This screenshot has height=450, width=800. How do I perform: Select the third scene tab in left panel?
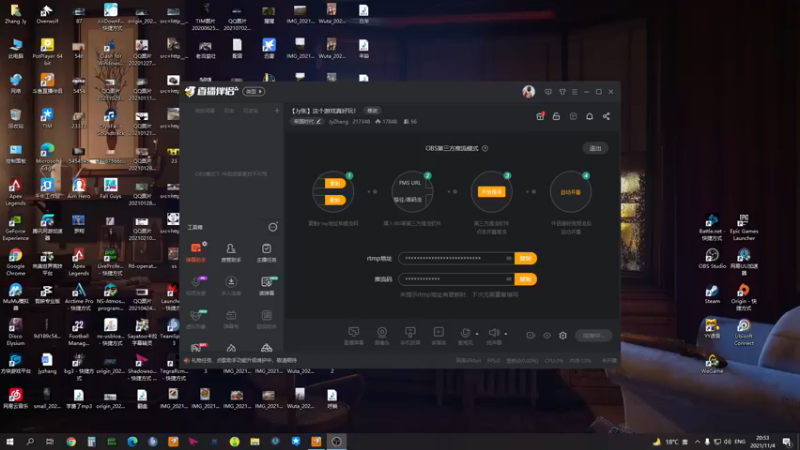tap(251, 111)
